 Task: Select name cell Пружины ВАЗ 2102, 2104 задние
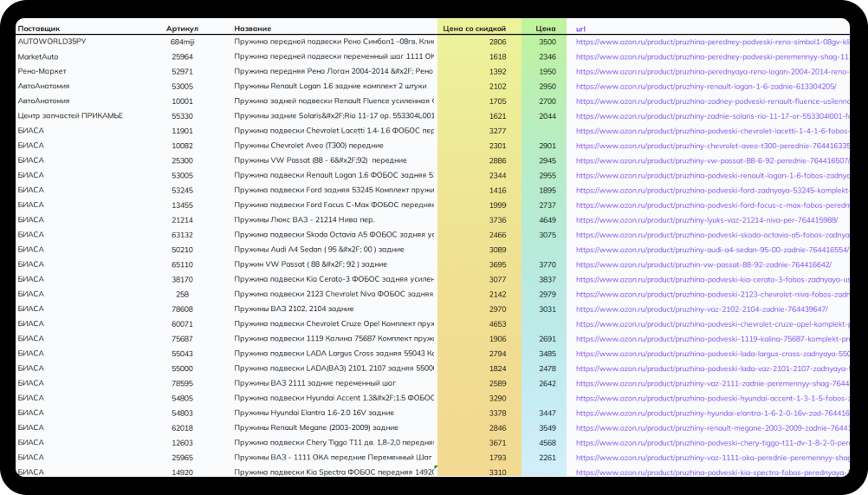coord(294,309)
